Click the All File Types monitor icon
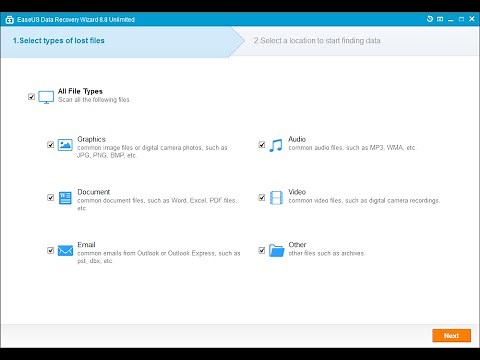 (x=46, y=97)
